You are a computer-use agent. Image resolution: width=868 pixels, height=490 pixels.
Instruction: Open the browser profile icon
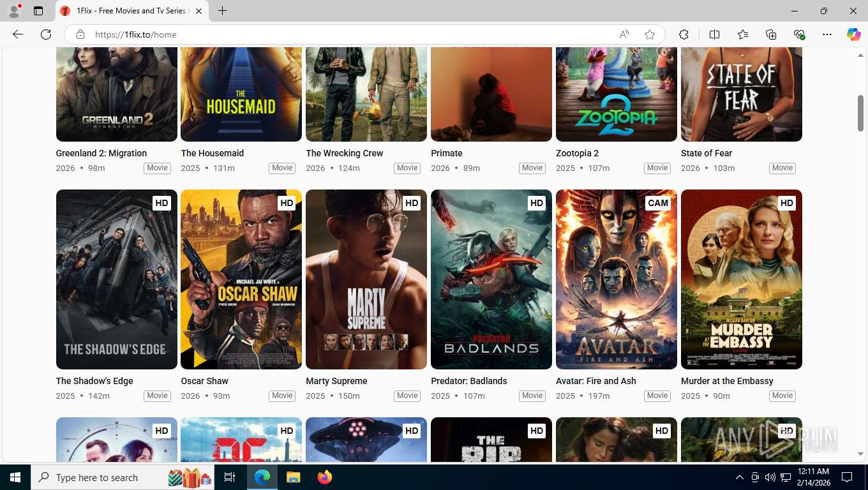pyautogui.click(x=14, y=11)
